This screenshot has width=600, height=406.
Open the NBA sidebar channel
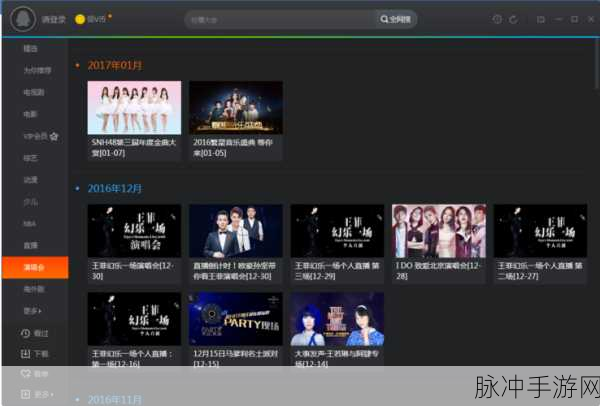click(x=30, y=224)
